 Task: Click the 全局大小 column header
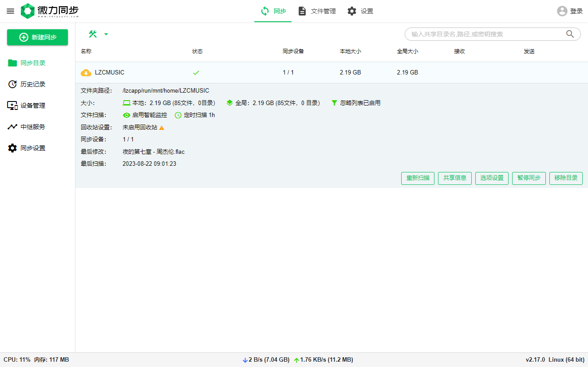[x=407, y=51]
